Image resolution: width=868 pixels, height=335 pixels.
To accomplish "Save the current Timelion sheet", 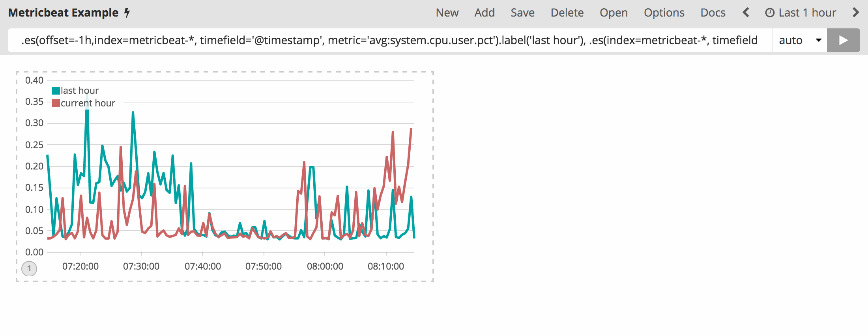I will pos(522,13).
